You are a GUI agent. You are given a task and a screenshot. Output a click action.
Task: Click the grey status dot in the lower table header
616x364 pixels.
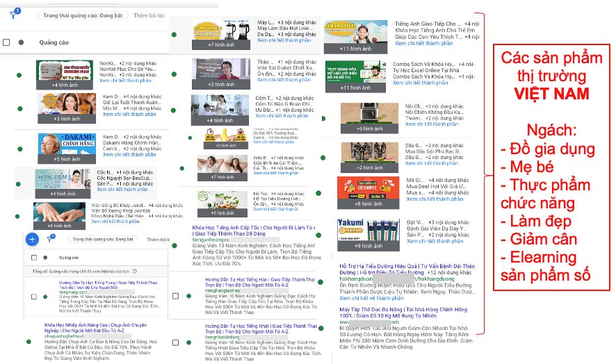click(x=45, y=258)
